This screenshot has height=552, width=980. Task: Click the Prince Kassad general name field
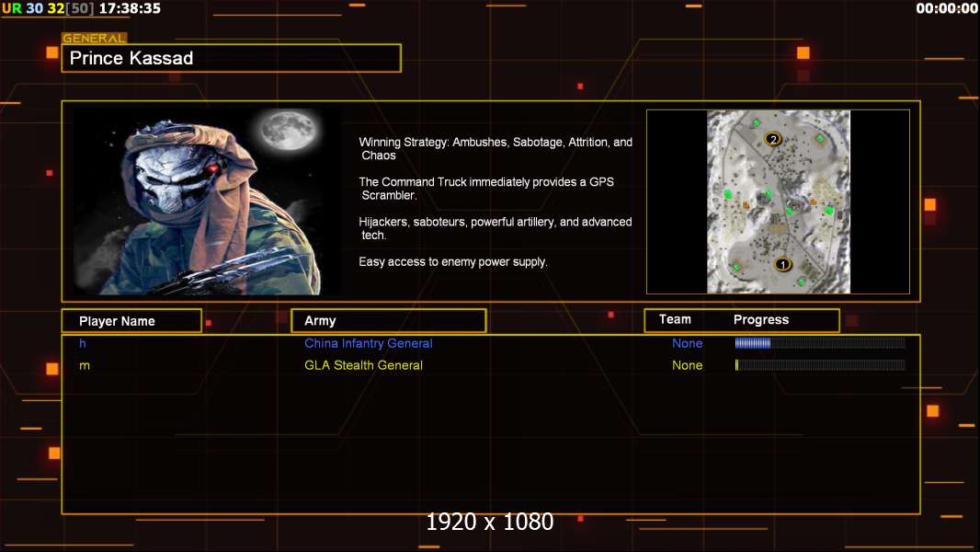tap(232, 58)
